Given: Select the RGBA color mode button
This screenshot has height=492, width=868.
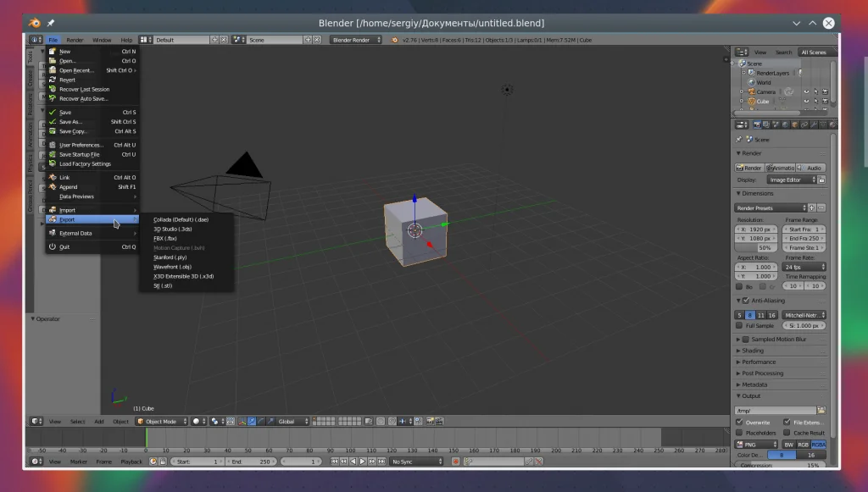Looking at the screenshot, I should click(x=818, y=444).
